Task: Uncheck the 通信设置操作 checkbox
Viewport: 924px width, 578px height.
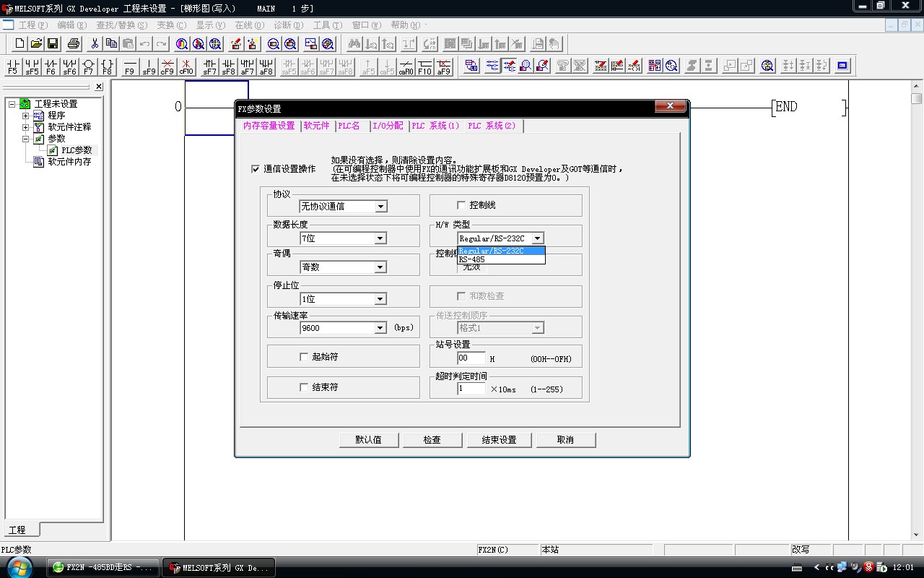Action: pos(256,169)
